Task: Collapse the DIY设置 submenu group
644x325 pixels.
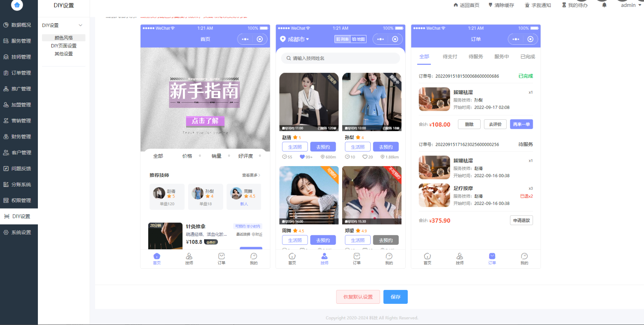Action: click(x=63, y=25)
